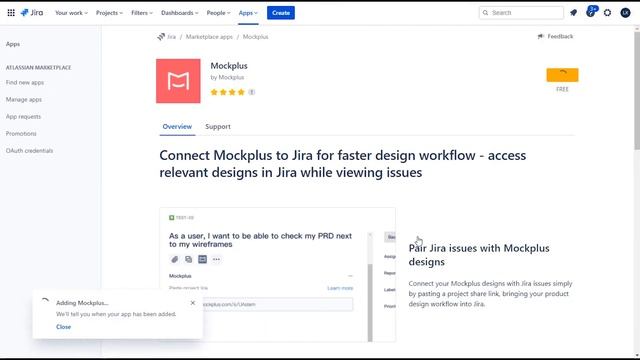Expand the Dashboards menu
640x360 pixels.
(x=180, y=13)
